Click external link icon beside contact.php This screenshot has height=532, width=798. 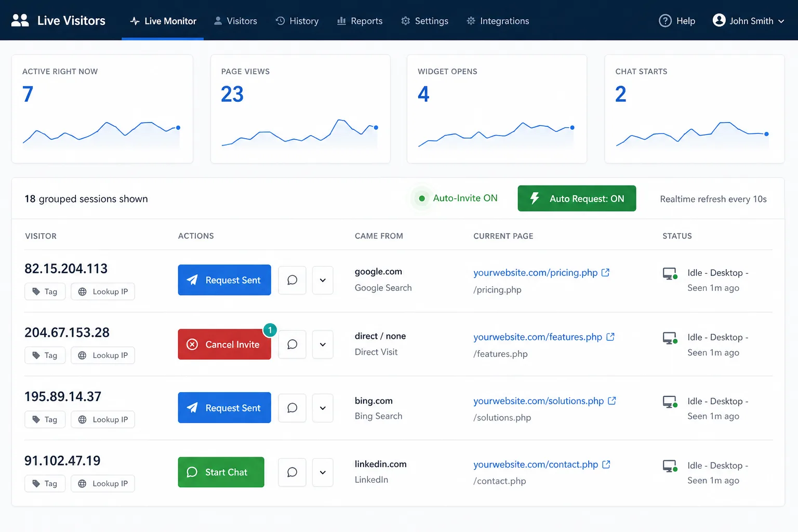(606, 464)
